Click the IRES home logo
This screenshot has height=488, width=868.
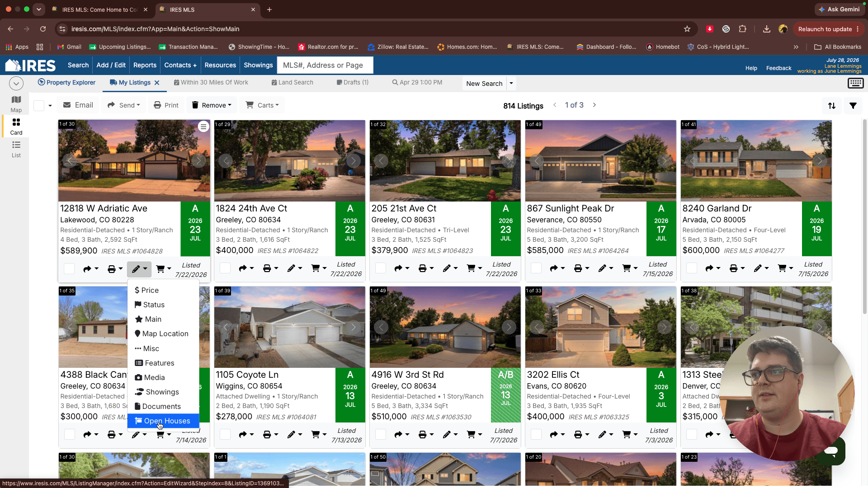coord(31,66)
